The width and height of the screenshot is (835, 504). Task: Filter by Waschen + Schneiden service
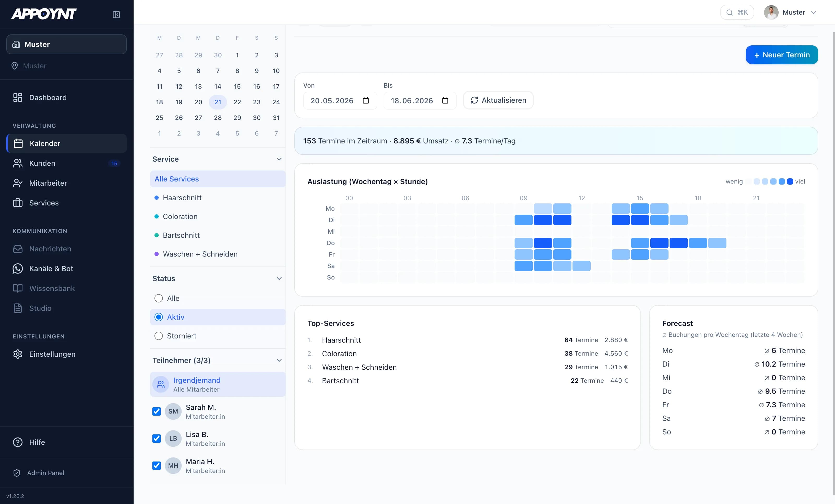218,254
